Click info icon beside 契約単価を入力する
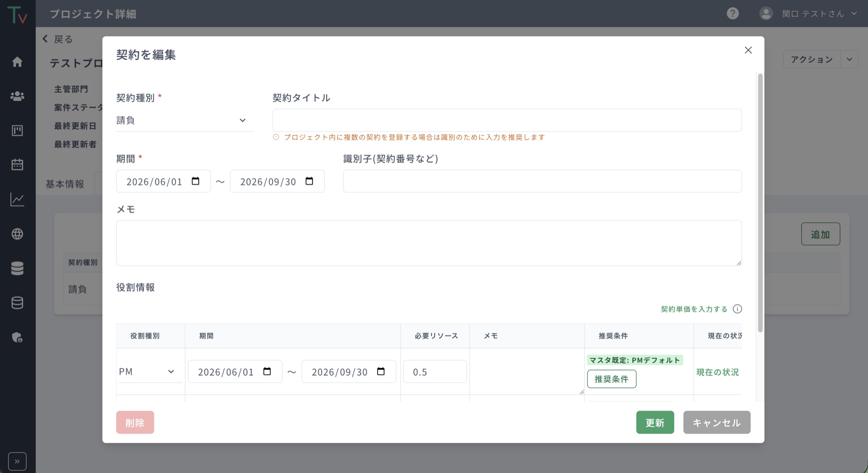This screenshot has width=868, height=473. (737, 309)
